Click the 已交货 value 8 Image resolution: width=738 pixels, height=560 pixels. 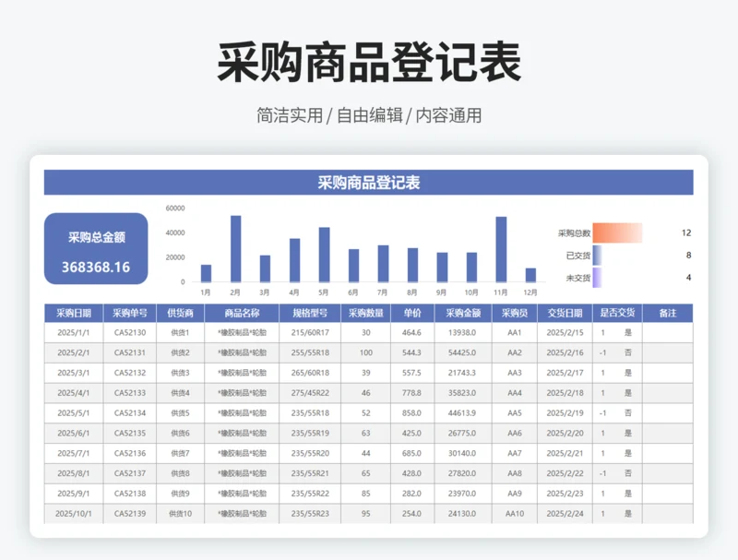pyautogui.click(x=688, y=255)
